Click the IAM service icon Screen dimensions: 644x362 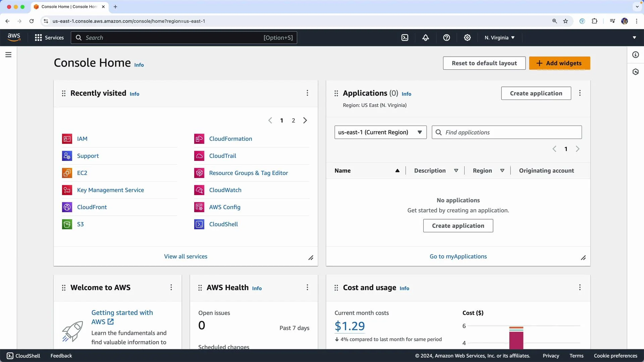67,139
